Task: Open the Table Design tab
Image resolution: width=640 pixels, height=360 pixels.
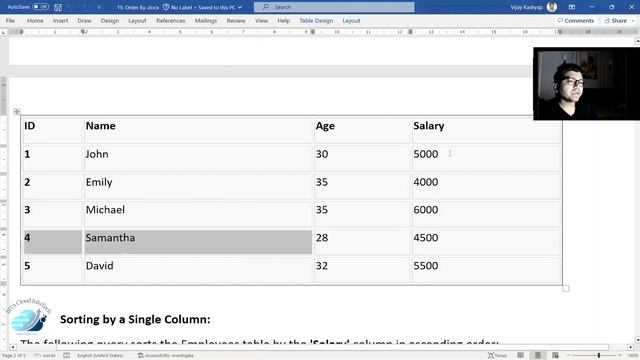Action: pos(316,20)
